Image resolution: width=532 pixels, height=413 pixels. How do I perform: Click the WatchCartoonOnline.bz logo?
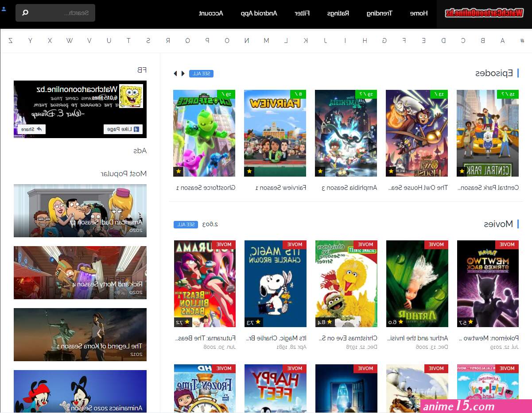click(x=485, y=13)
